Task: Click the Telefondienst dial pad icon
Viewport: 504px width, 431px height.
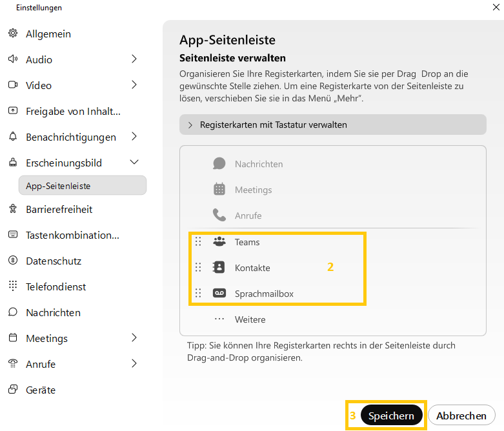Action: click(x=13, y=286)
